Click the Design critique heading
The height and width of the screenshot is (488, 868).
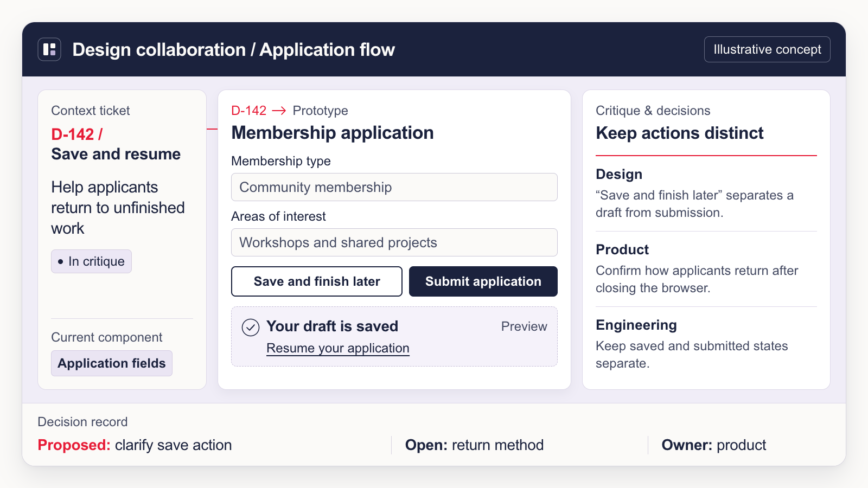pos(619,174)
